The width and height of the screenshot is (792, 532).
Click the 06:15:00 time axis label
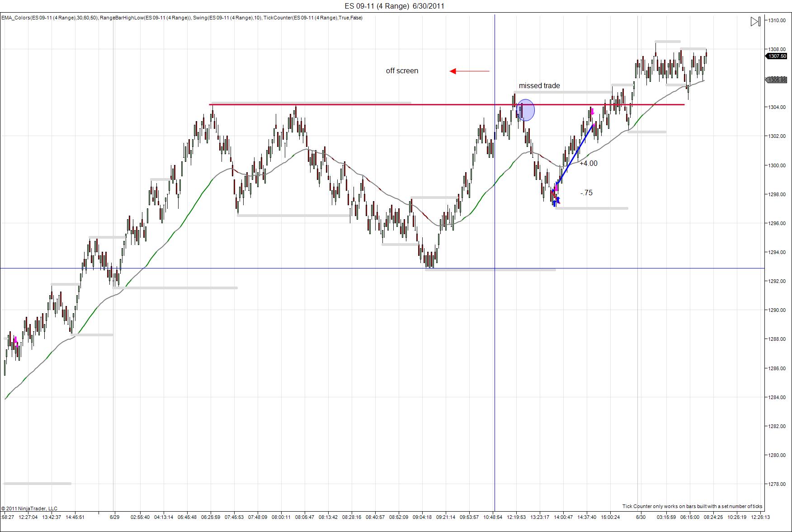[690, 517]
